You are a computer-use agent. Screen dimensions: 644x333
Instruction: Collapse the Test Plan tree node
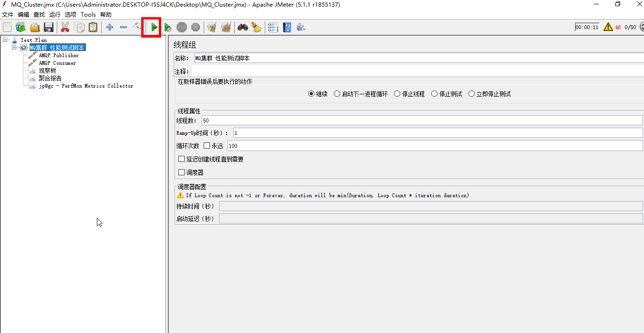(5, 40)
